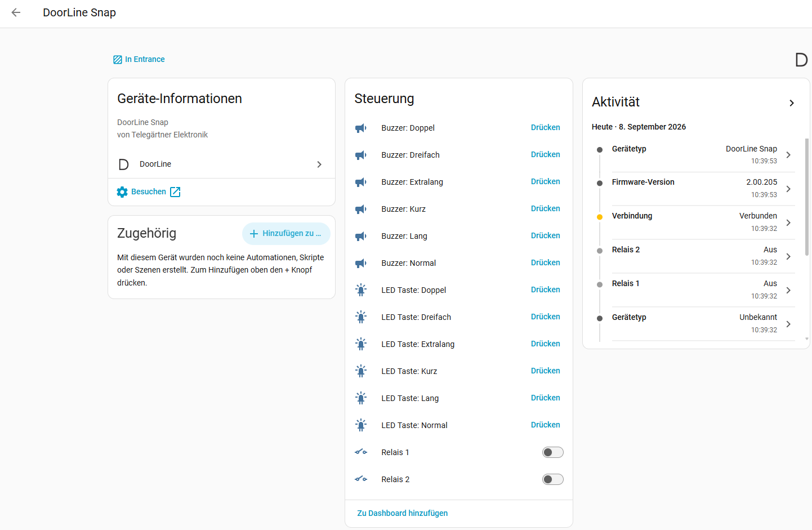812x530 pixels.
Task: Click the yellow Verbindung timeline dot
Action: [x=600, y=217]
